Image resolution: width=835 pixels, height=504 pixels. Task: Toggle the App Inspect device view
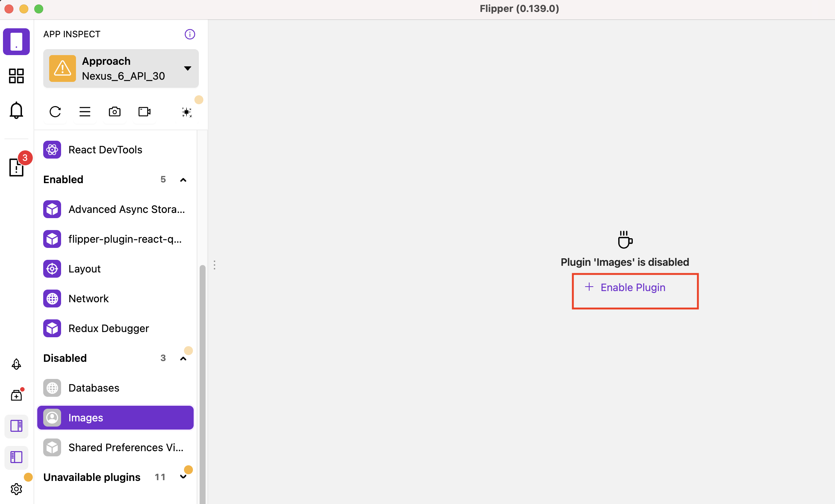(16, 42)
